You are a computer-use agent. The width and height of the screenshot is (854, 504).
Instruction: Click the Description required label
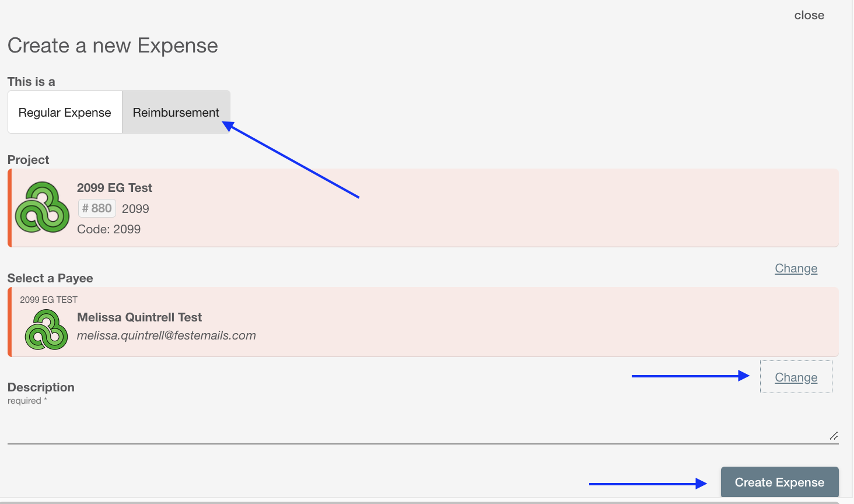tap(41, 393)
